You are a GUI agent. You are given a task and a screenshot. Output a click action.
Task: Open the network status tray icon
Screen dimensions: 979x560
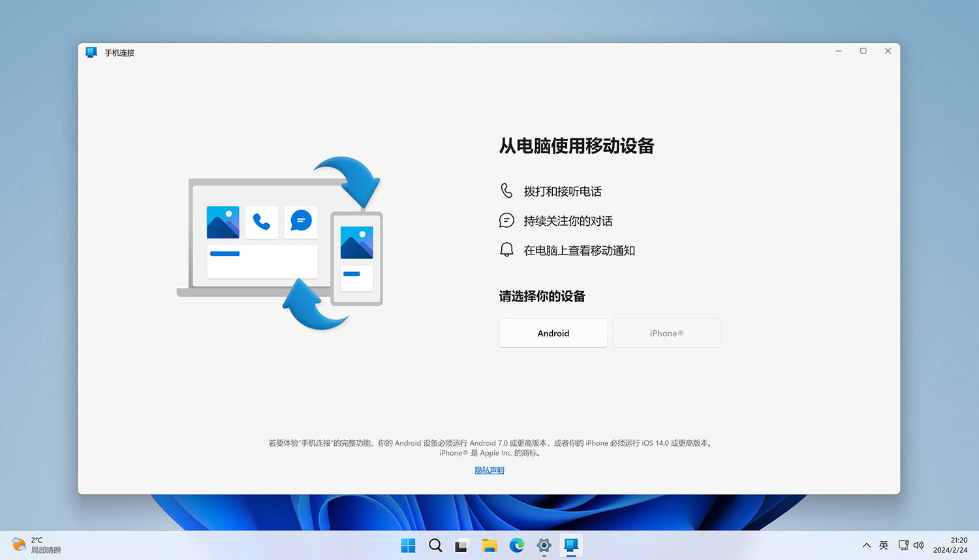click(903, 546)
